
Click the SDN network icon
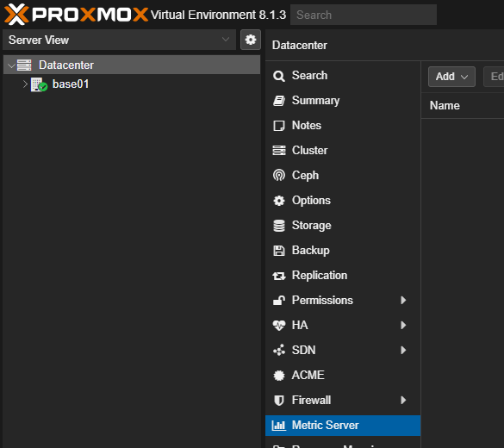[x=278, y=351]
